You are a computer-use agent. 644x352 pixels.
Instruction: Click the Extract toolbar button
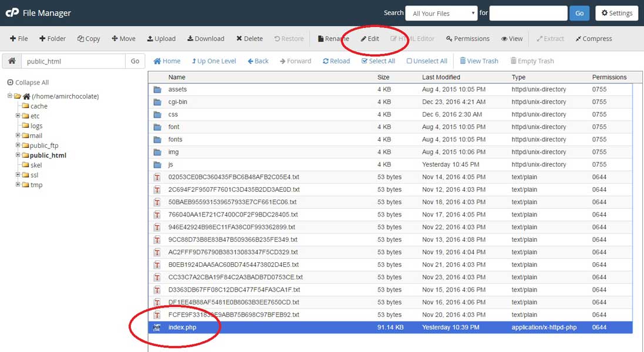550,39
